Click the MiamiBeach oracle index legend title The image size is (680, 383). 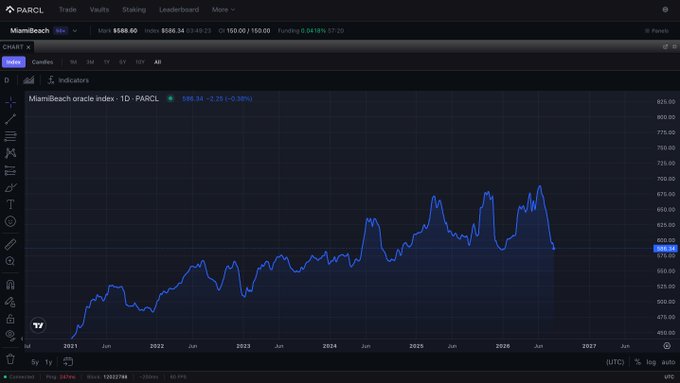pyautogui.click(x=94, y=98)
